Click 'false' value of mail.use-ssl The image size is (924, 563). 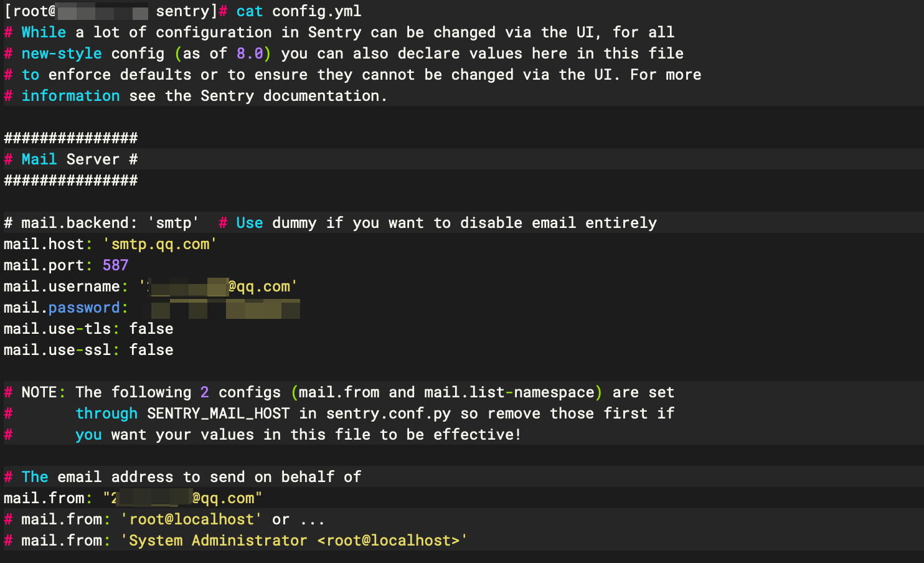tap(151, 350)
